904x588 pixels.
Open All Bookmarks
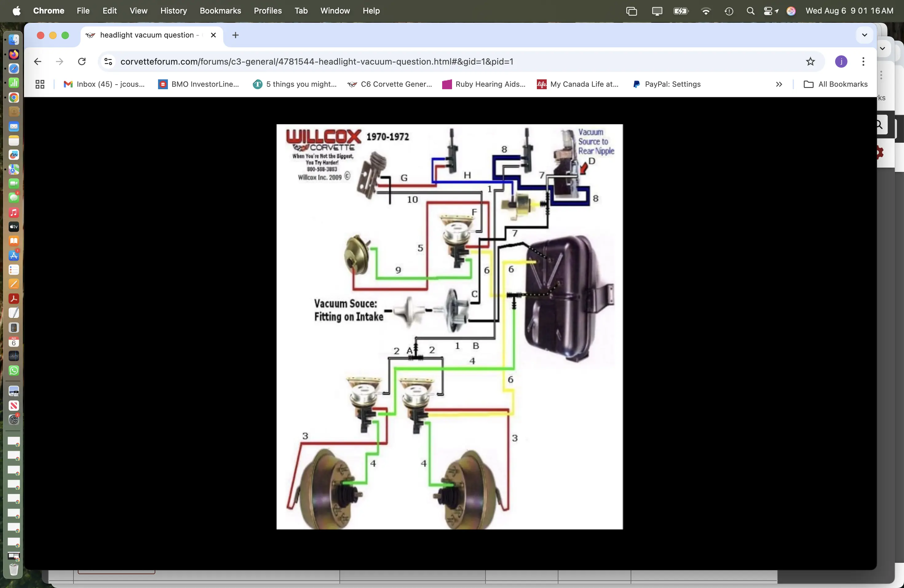pyautogui.click(x=836, y=84)
